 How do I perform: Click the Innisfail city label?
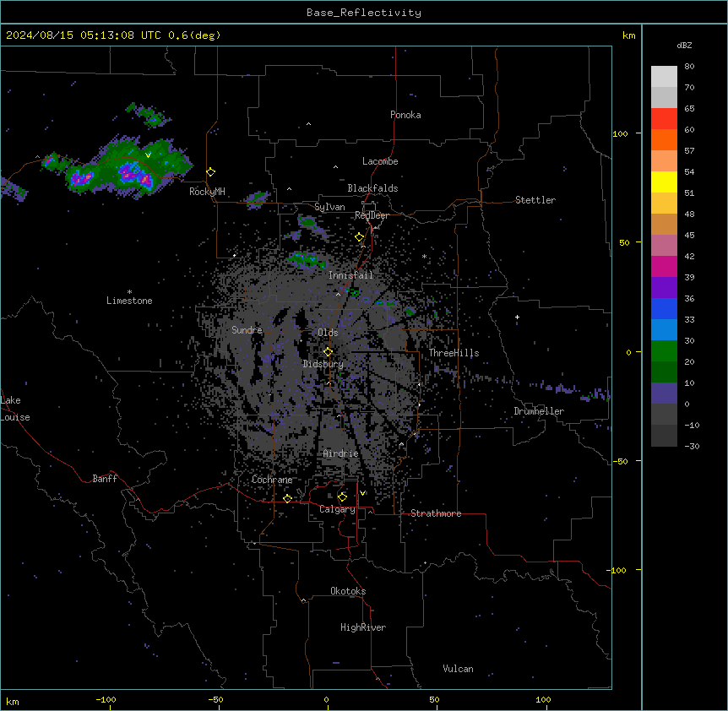click(350, 275)
